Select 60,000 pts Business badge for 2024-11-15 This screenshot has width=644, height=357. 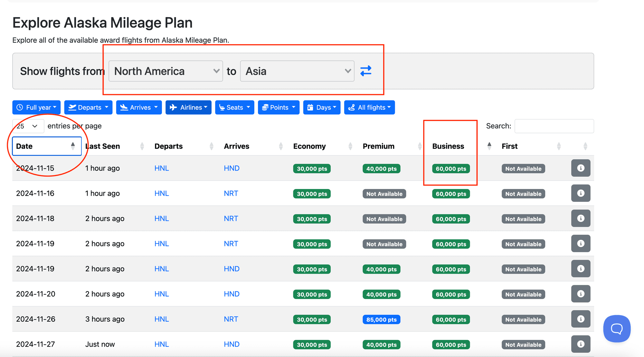[x=451, y=169]
